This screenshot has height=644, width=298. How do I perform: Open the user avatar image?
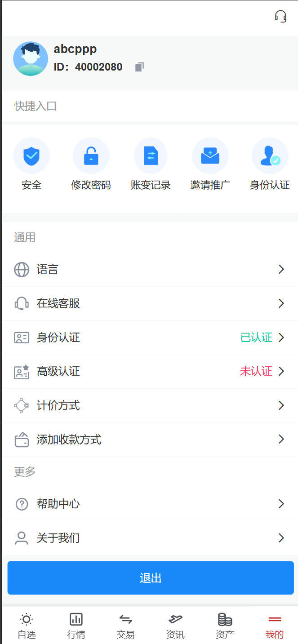30,58
